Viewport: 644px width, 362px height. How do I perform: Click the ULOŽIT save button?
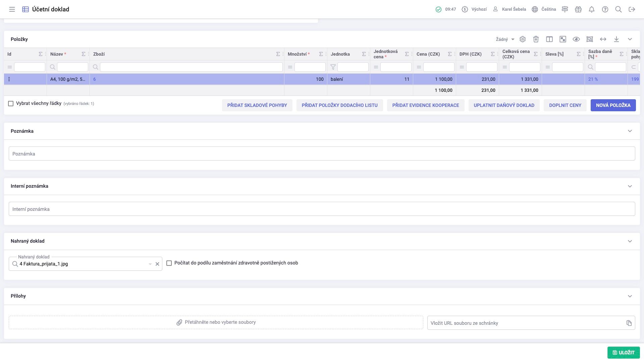tap(623, 353)
